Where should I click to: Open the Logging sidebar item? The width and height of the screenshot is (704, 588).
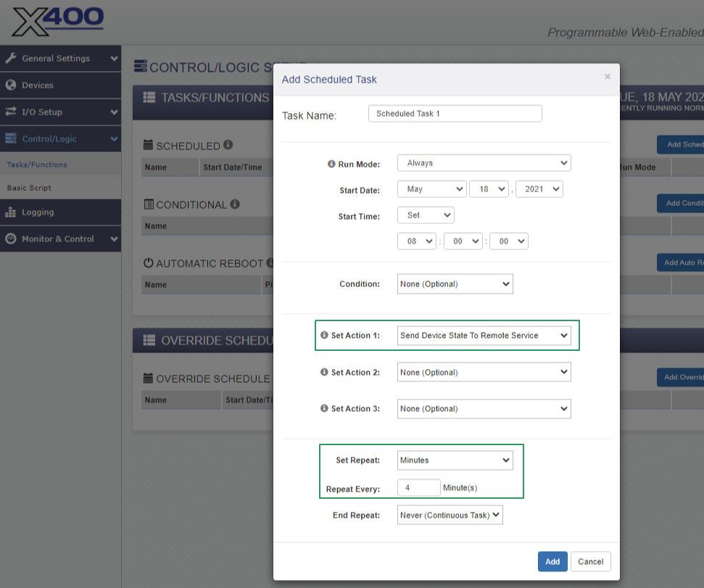[38, 212]
